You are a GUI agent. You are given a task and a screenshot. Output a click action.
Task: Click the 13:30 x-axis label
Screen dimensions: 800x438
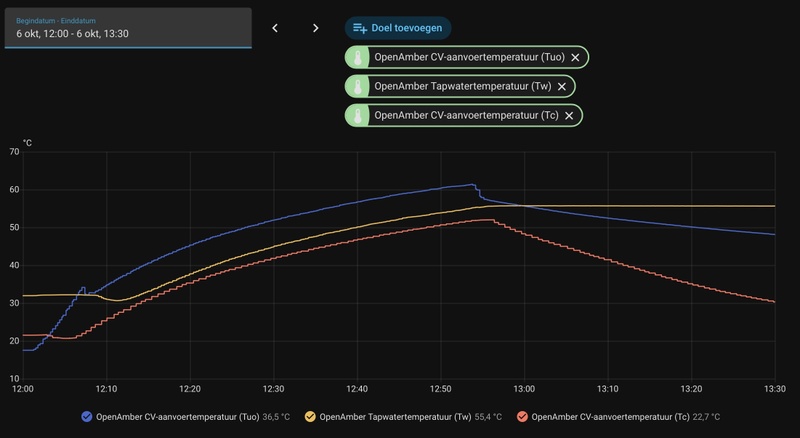point(775,389)
